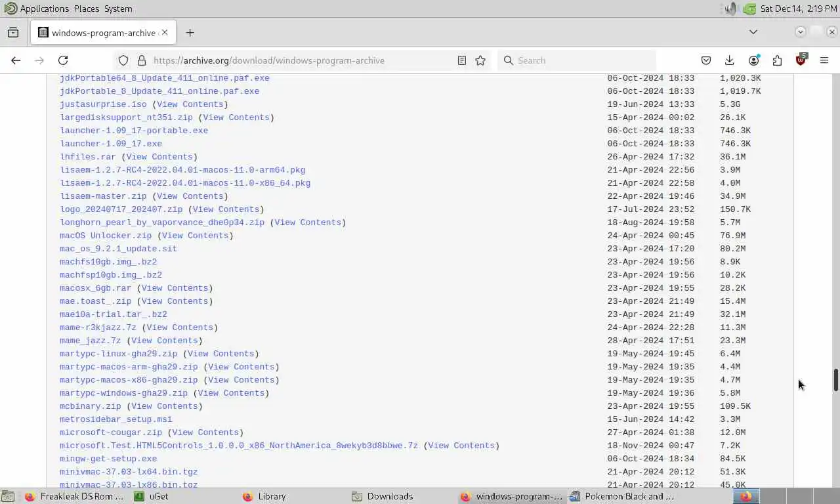The width and height of the screenshot is (840, 504).
Task: Open lhfiles.rar link
Action: [x=87, y=157]
